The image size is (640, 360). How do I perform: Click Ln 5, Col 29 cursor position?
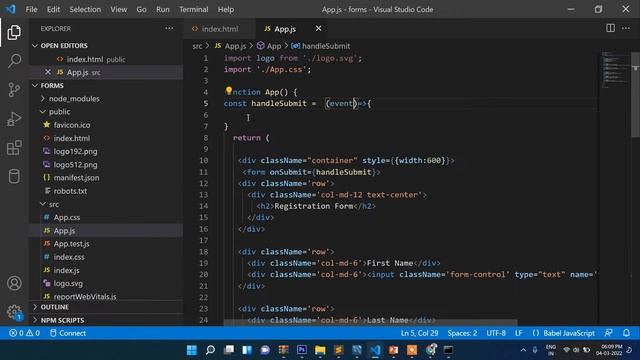[x=419, y=333]
